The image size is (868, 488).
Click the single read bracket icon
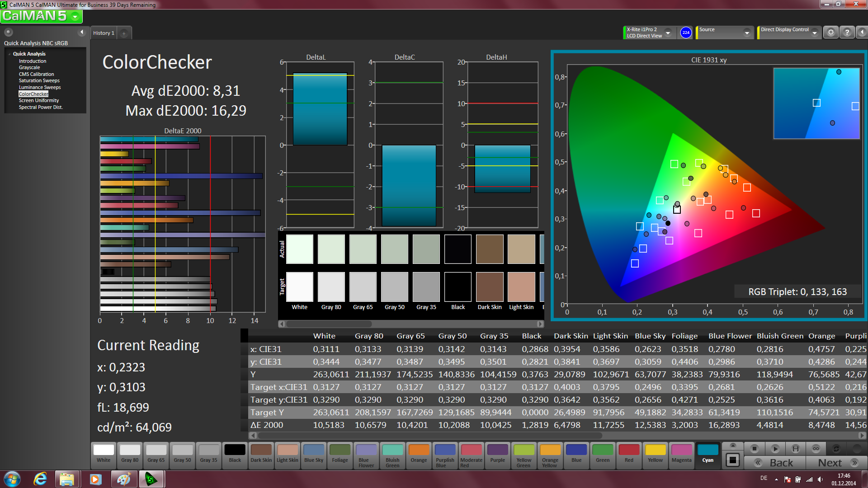pyautogui.click(x=796, y=449)
